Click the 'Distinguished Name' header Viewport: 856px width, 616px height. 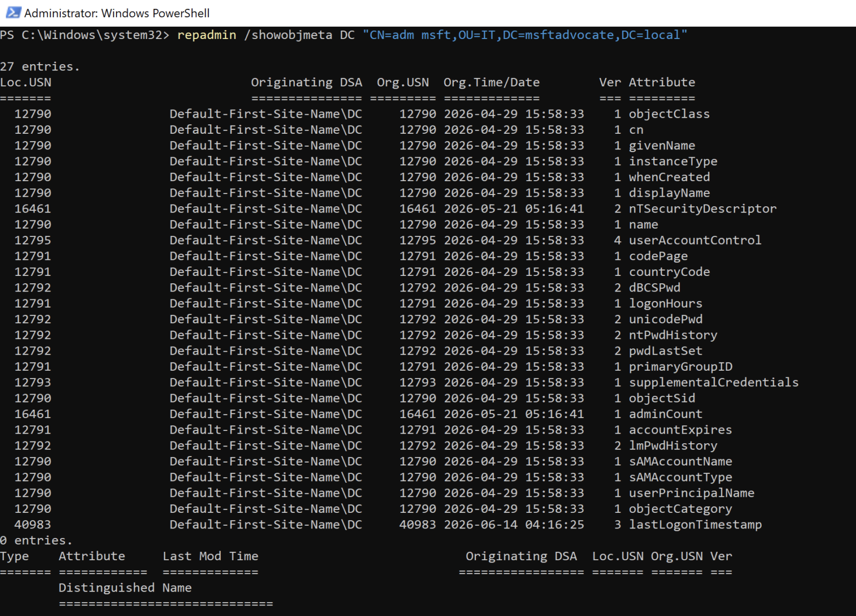(125, 588)
